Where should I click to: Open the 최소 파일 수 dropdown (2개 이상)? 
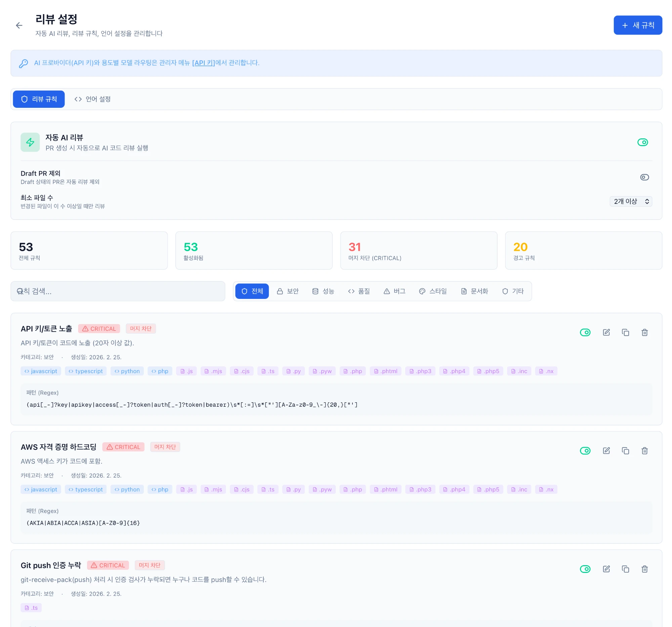click(631, 201)
